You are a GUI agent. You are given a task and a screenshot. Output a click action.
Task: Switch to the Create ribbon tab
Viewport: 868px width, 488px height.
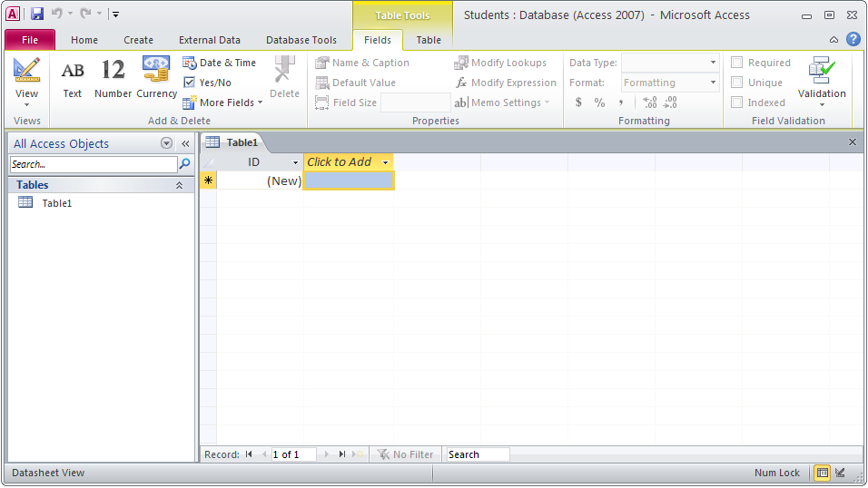point(138,40)
